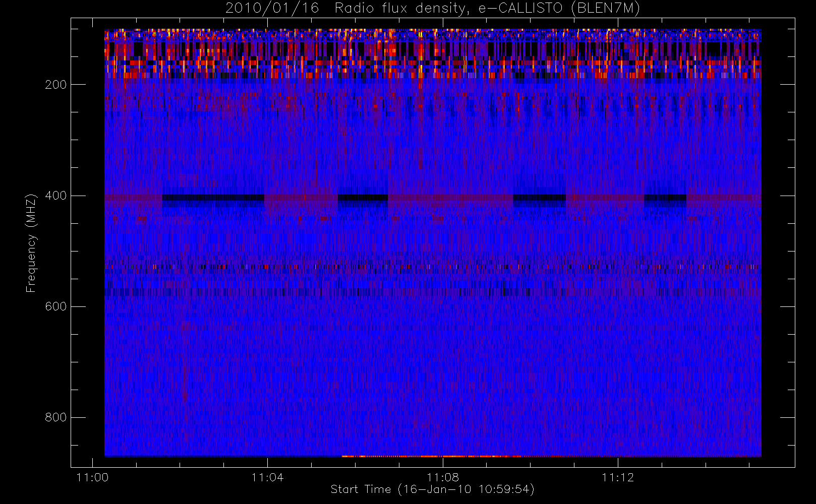Click the '11:00' time tick label

pyautogui.click(x=92, y=477)
